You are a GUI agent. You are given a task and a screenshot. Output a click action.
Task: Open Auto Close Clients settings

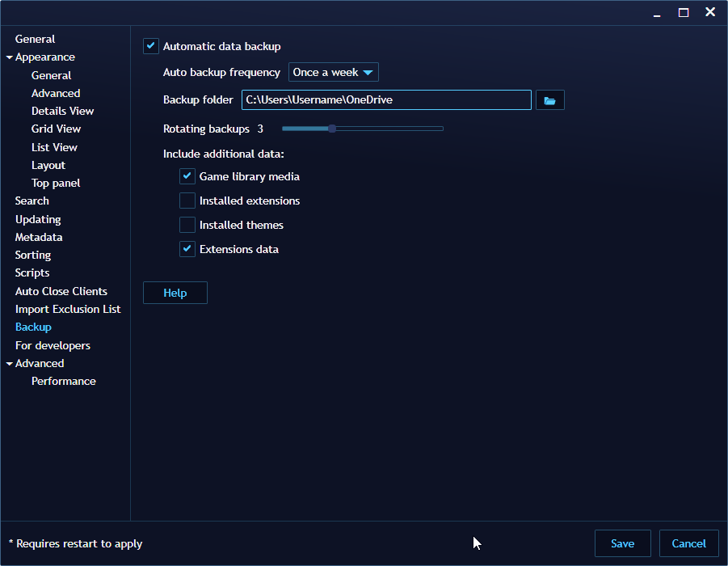click(61, 291)
